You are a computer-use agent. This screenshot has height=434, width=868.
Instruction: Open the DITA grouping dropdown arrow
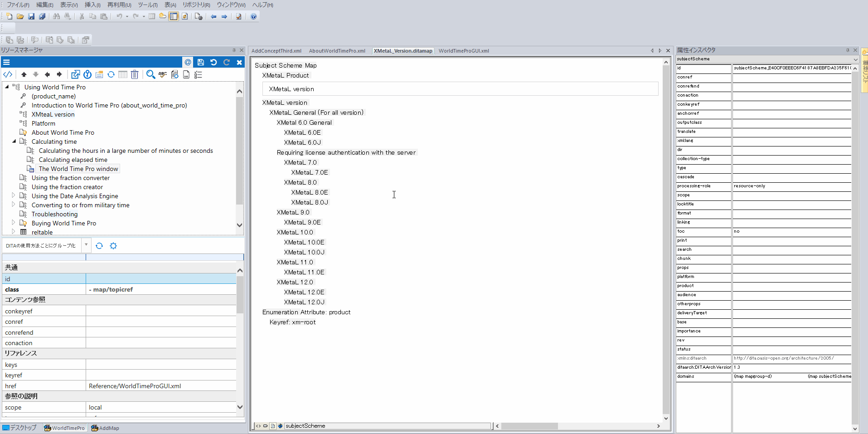point(86,245)
